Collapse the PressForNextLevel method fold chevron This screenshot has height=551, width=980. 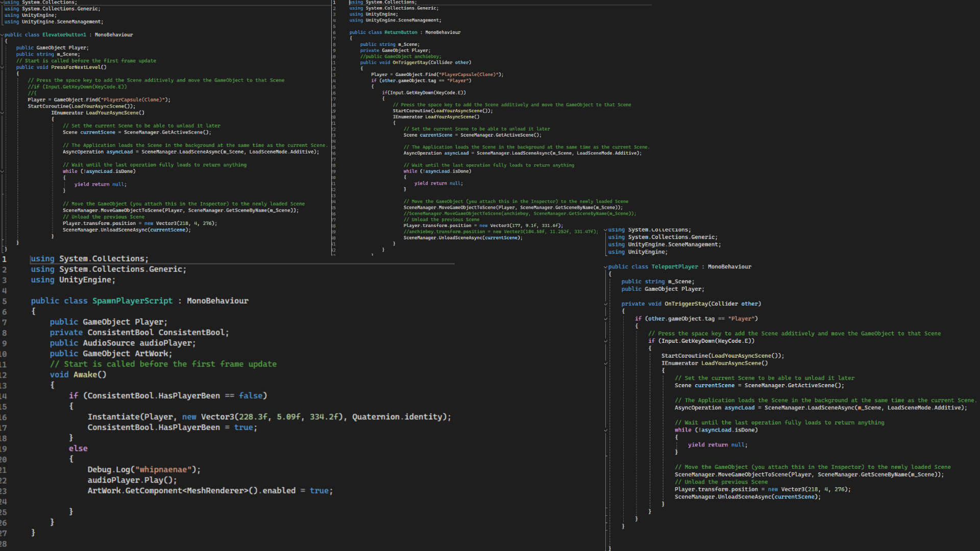[2, 67]
